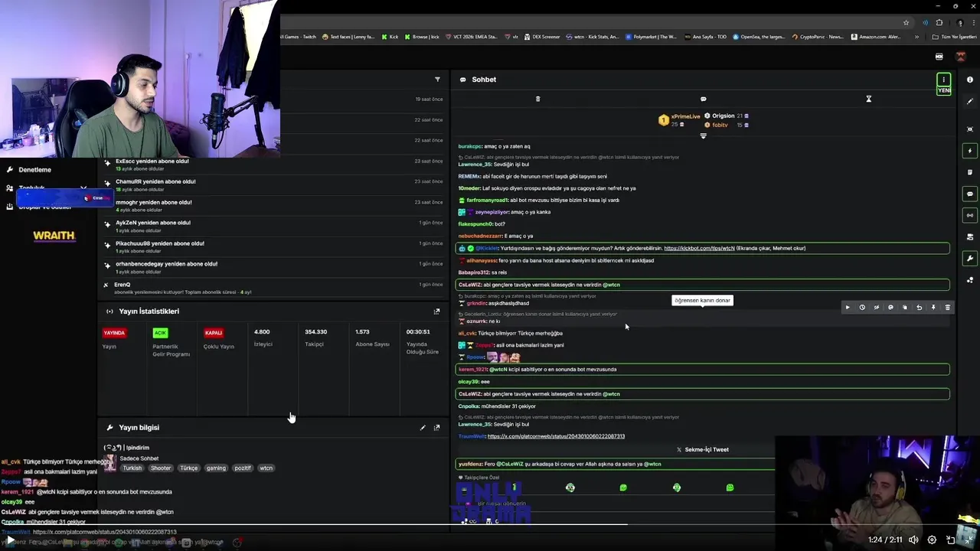Click the pin icon in message toolbar
Viewport: 980px width, 551px height.
933,308
